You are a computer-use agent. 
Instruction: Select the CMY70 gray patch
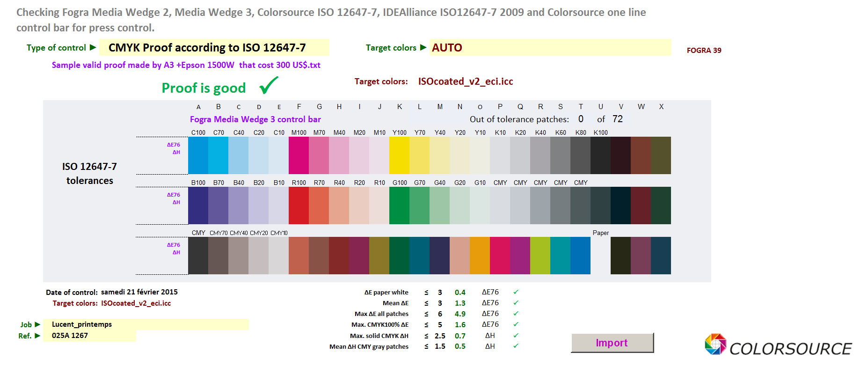pos(218,256)
